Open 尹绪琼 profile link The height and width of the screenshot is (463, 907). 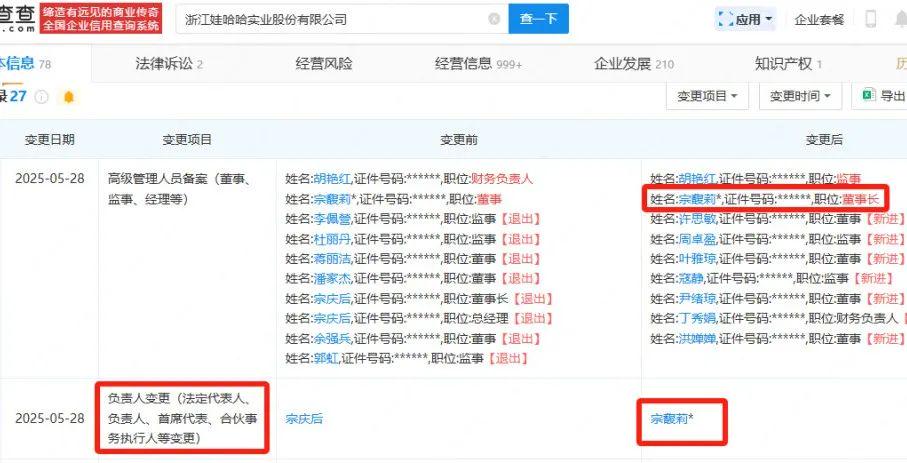[696, 299]
